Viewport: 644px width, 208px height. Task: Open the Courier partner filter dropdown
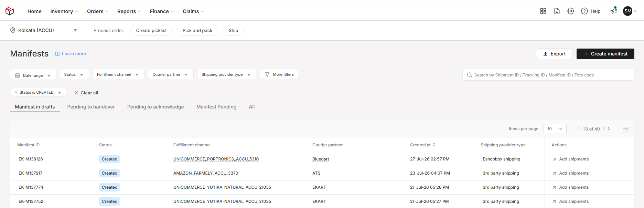tap(171, 74)
